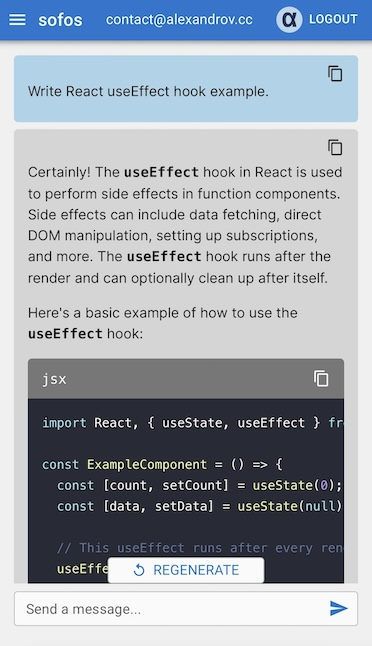Click the 'Here's a basic example' paragraph
This screenshot has width=372, height=646.
click(163, 323)
